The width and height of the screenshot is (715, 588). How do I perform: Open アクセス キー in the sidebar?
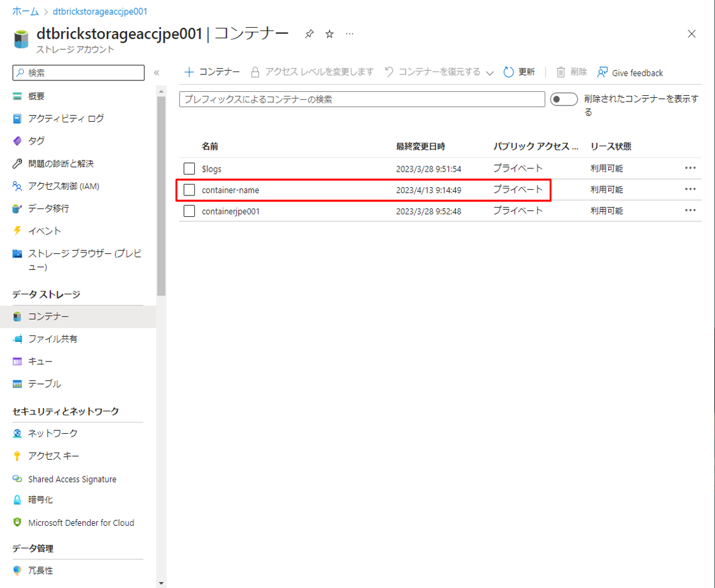tap(54, 456)
